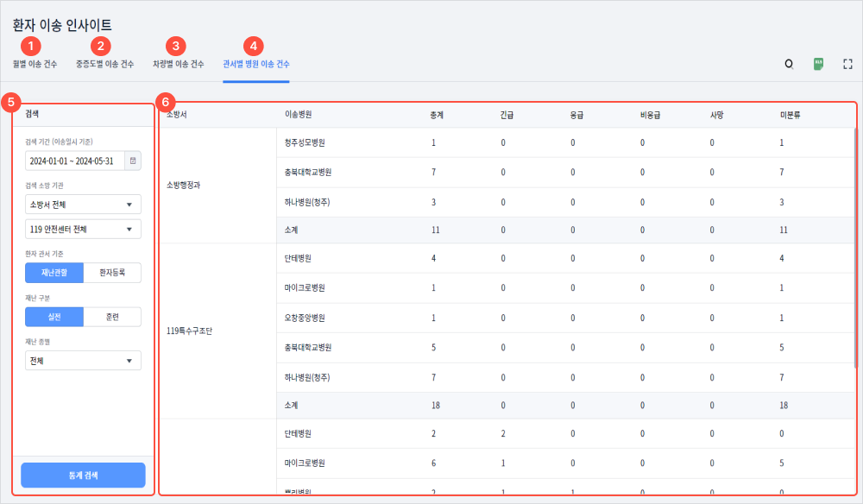The height and width of the screenshot is (504, 863).
Task: Switch to 월별 이송 건수 tab
Action: click(35, 64)
